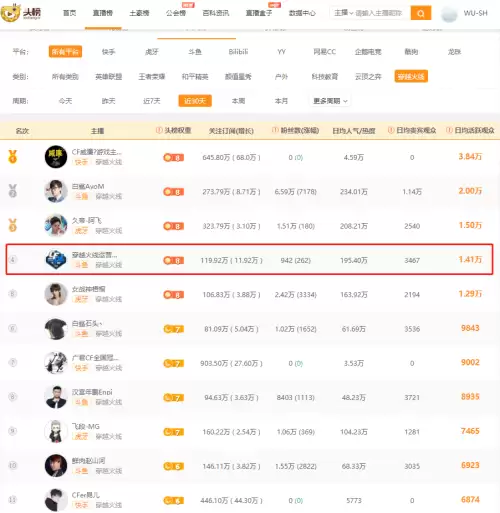Open CFer晨儿's avatar

click(x=56, y=500)
